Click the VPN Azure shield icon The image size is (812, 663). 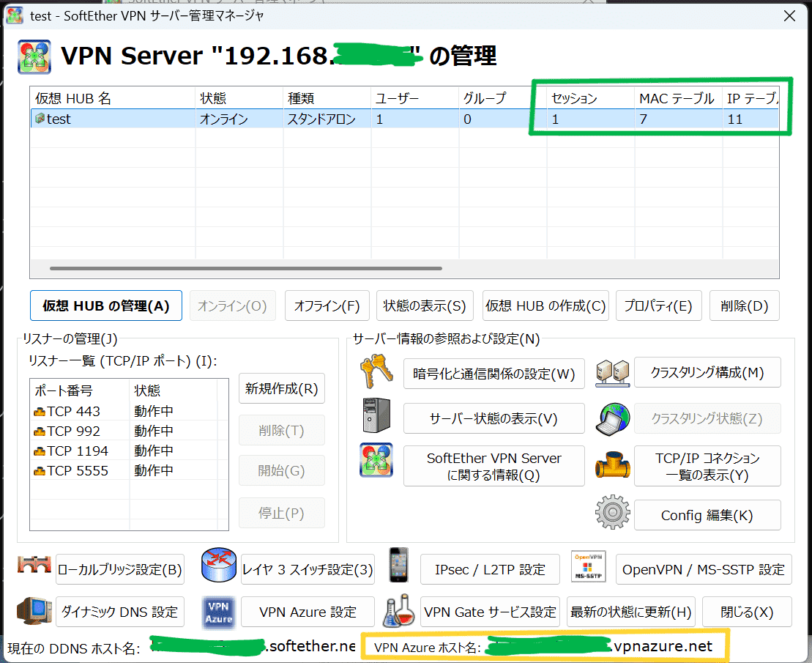[217, 611]
